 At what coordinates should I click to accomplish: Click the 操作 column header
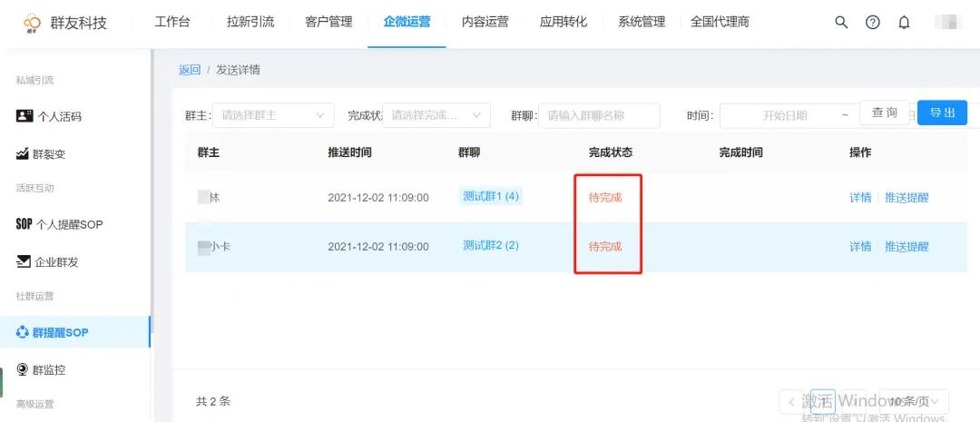860,152
